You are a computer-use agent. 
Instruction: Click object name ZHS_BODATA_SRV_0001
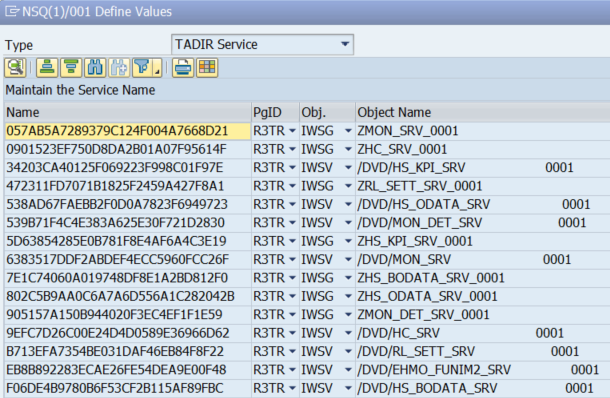pos(431,278)
